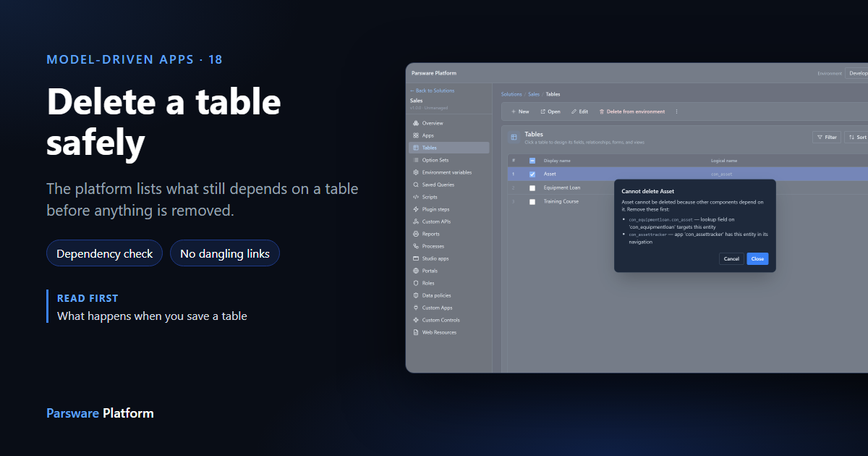Open the Sales breadcrumb
868x456 pixels.
[534, 94]
